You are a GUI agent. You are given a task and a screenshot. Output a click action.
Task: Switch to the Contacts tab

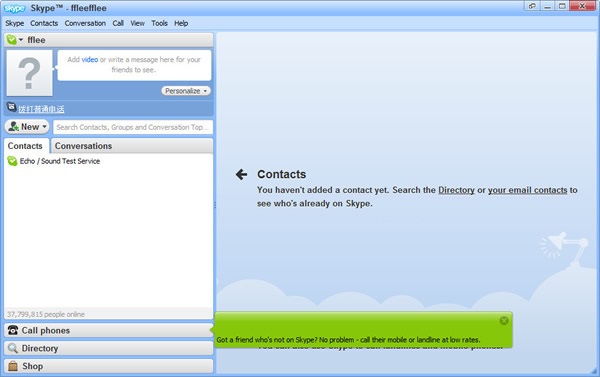pyautogui.click(x=25, y=146)
